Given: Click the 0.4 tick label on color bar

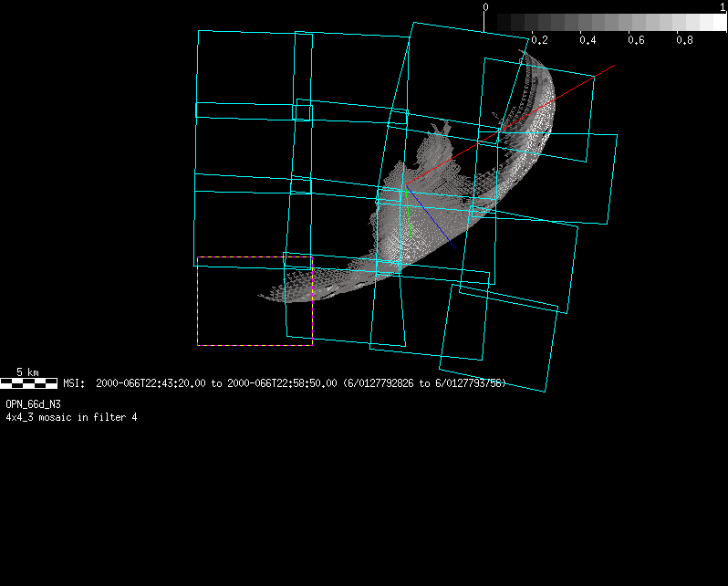Looking at the screenshot, I should [x=588, y=40].
